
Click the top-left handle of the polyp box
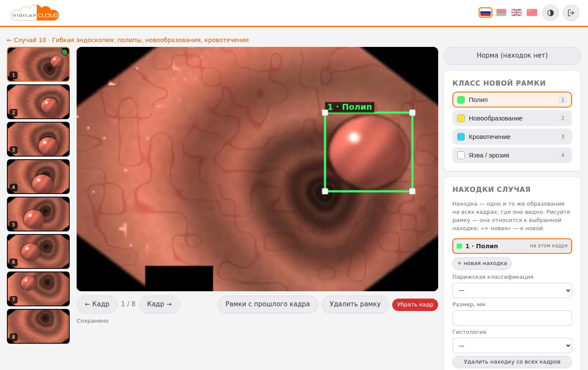pos(325,113)
